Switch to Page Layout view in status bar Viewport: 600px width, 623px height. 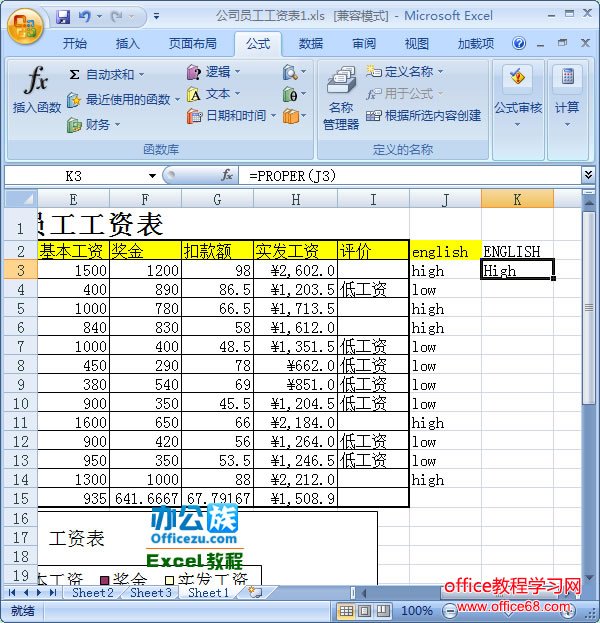click(365, 611)
